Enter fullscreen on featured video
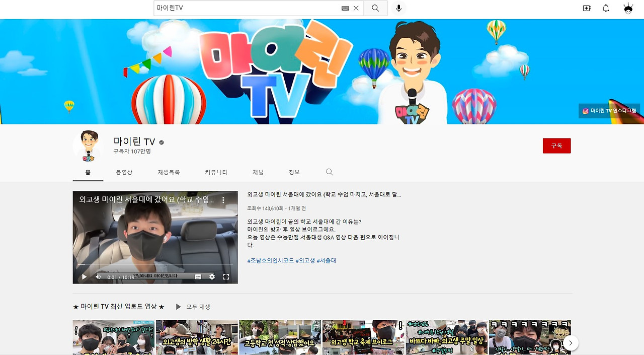This screenshot has width=644, height=355. 226,277
